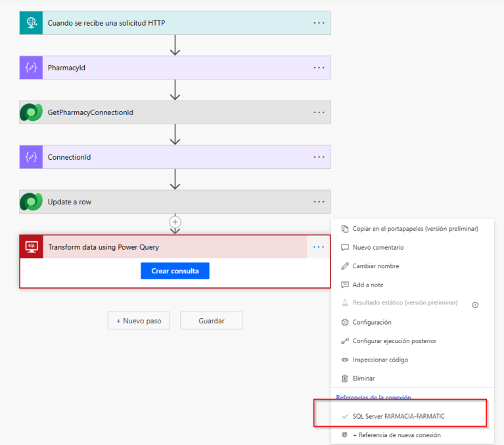Viewport: 504px width, 445px height.
Task: Expand the Update a row step card
Action: [175, 202]
